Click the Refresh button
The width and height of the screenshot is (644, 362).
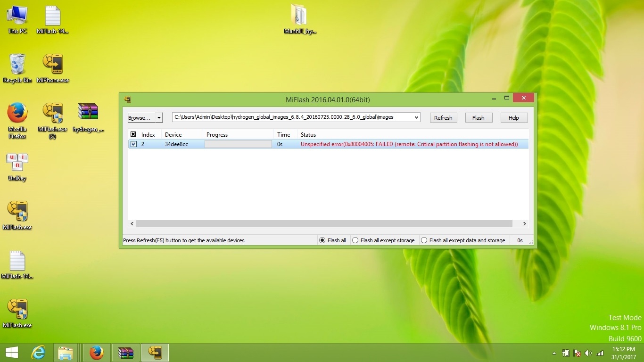(x=443, y=118)
